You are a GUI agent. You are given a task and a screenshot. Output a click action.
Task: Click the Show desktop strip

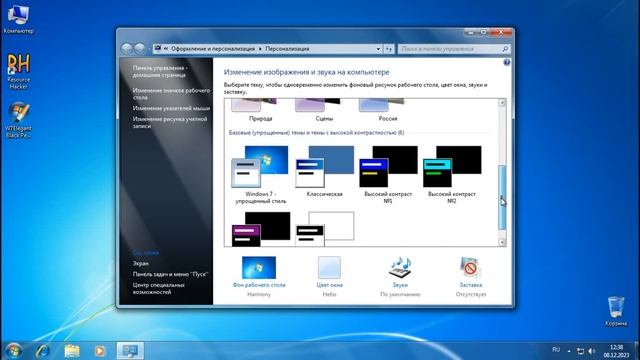(x=637, y=351)
